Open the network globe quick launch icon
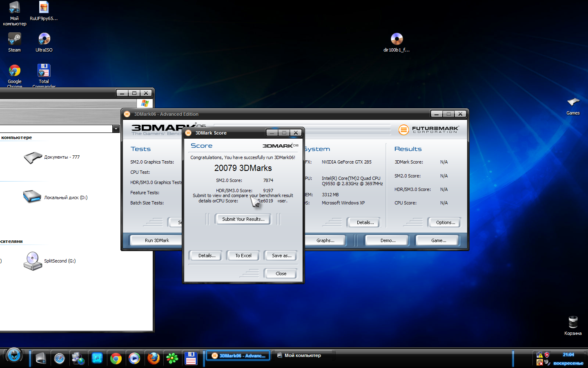The image size is (588, 368). [78, 359]
